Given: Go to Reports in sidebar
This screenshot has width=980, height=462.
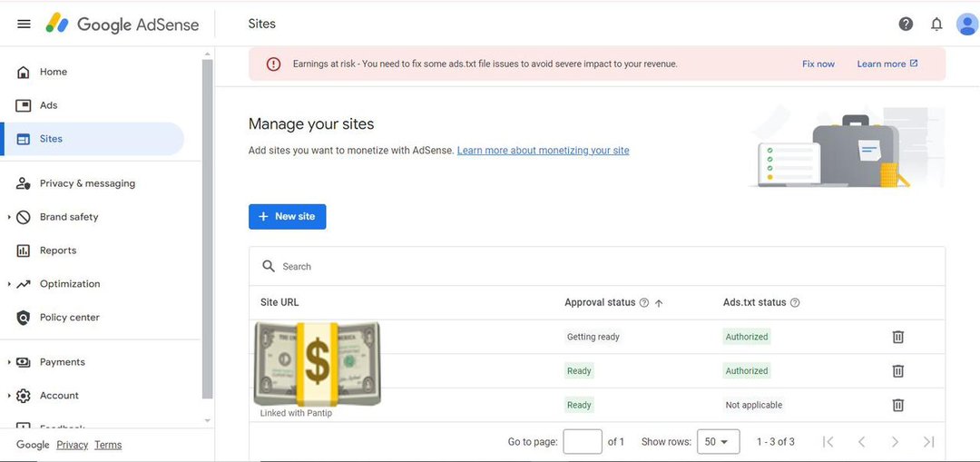Looking at the screenshot, I should pyautogui.click(x=58, y=251).
